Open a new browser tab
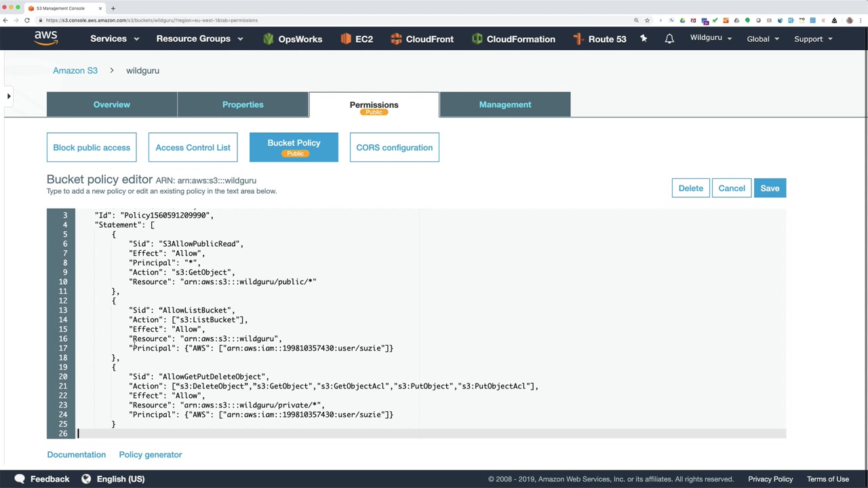 113,8
